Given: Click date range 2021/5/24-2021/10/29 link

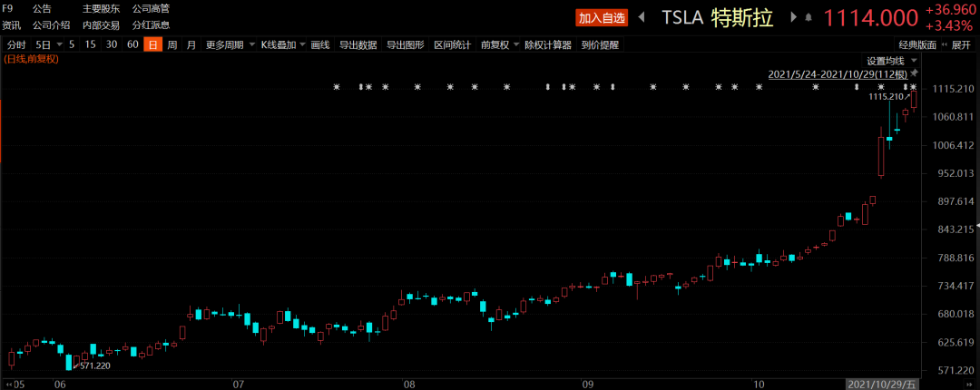Looking at the screenshot, I should [x=838, y=73].
